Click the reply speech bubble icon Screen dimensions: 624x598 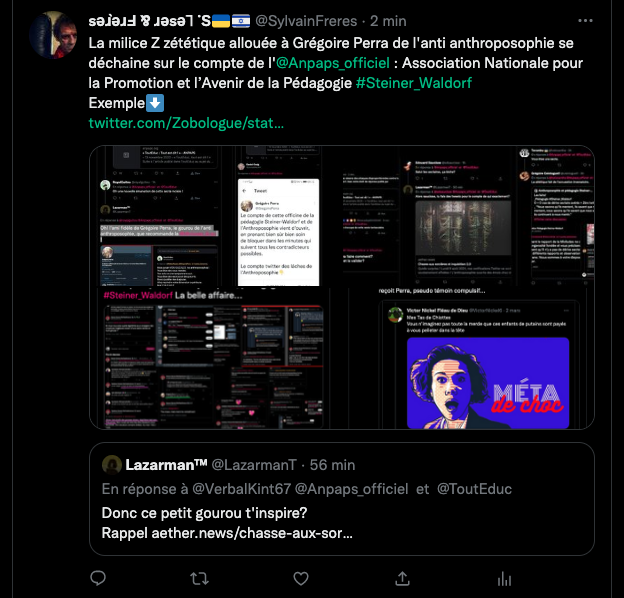[x=98, y=578]
